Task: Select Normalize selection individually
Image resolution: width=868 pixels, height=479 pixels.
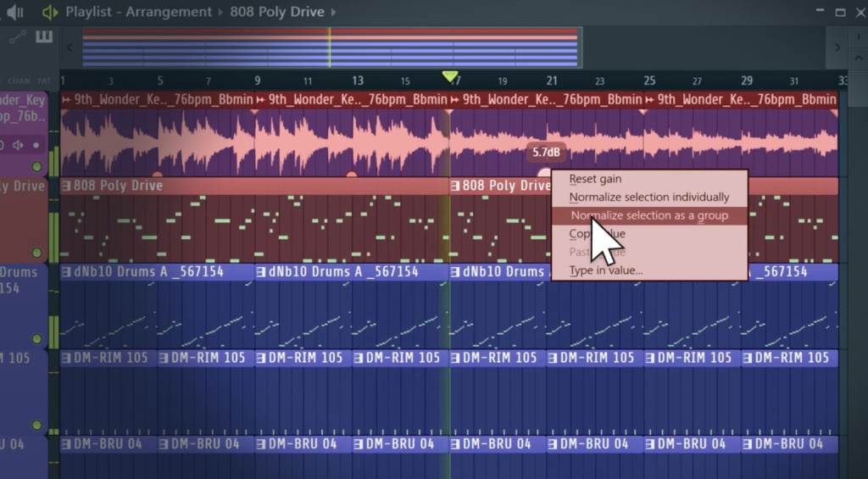Action: [649, 198]
